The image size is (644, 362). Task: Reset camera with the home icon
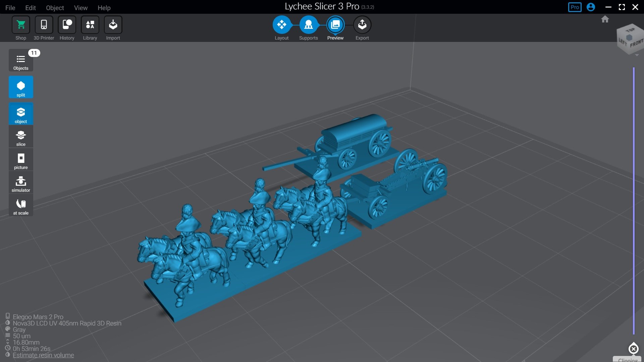coord(605,19)
